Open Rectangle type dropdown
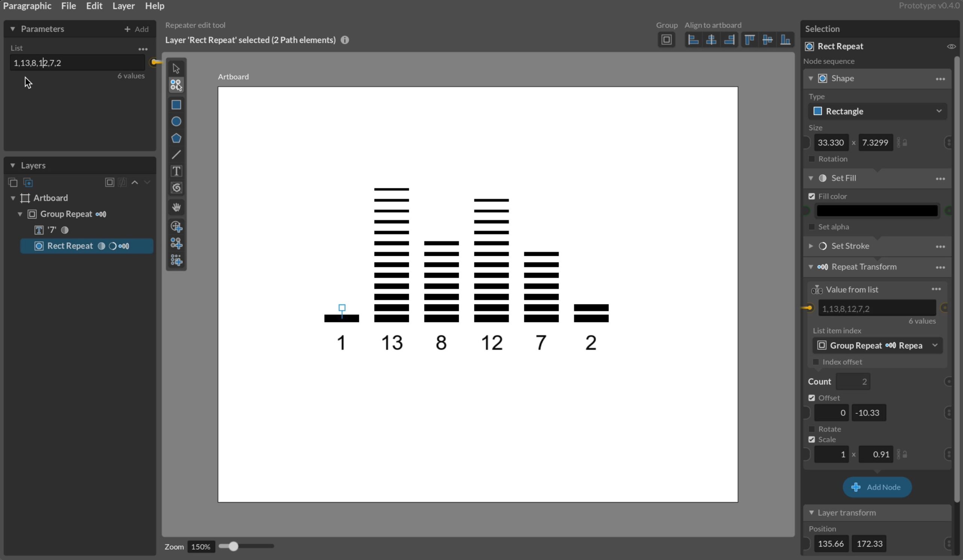The image size is (963, 560). pos(877,111)
